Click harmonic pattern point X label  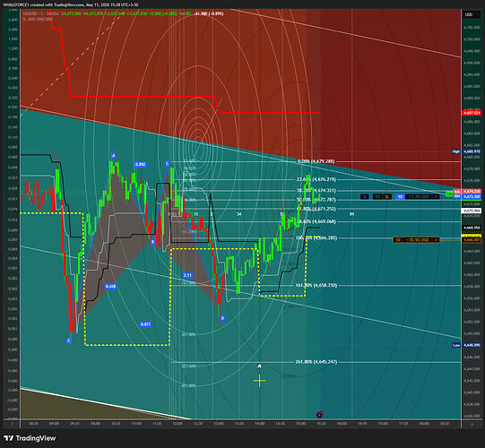68,340
